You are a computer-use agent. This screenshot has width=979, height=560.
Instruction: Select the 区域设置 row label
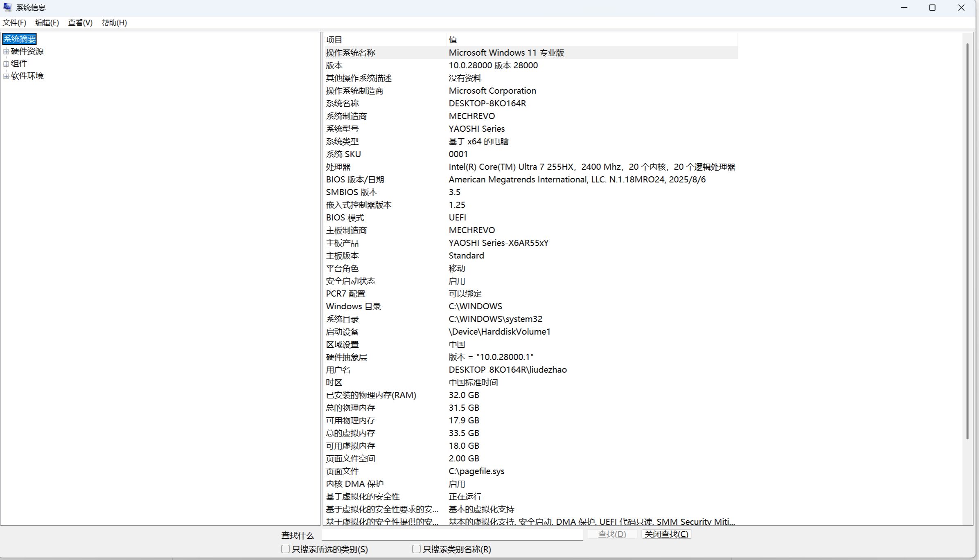click(342, 344)
